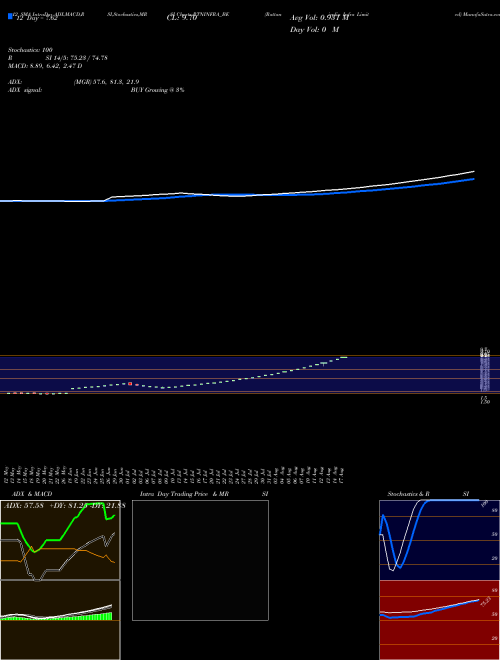Click the 'Intra Day Trading Price & MR' title

coord(184,494)
